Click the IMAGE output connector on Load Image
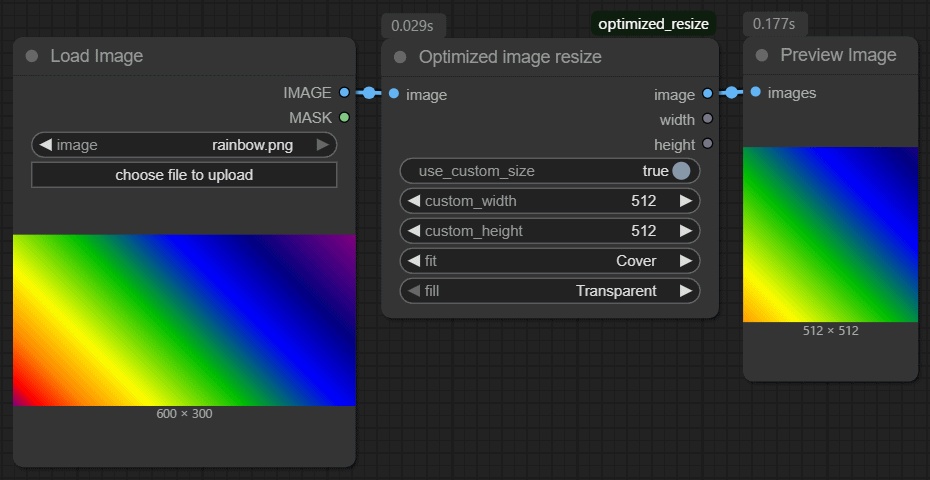The height and width of the screenshot is (480, 930). tap(345, 92)
